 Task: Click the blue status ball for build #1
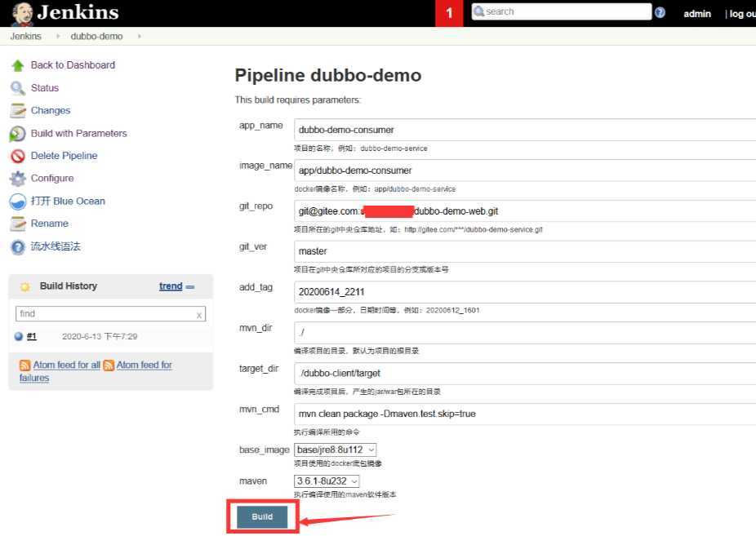18,336
